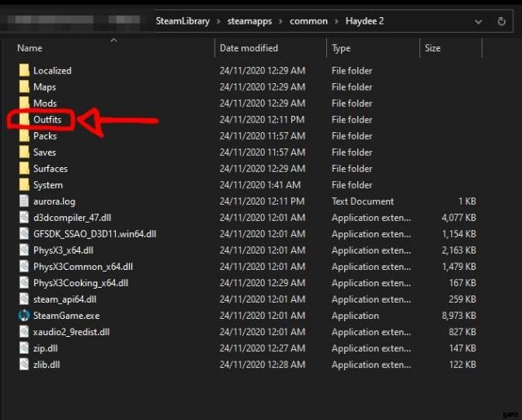Sort files by Size column

[432, 48]
